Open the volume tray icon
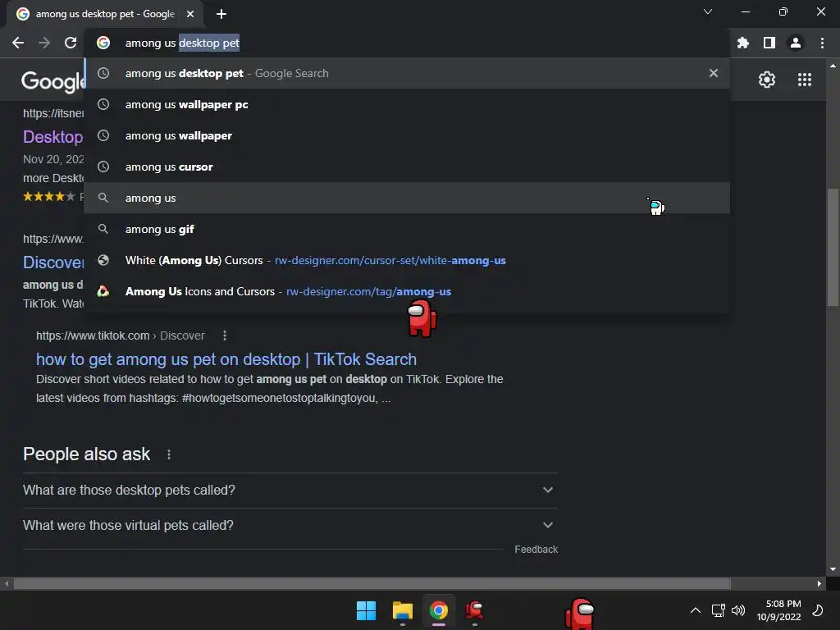This screenshot has height=630, width=840. (x=738, y=610)
